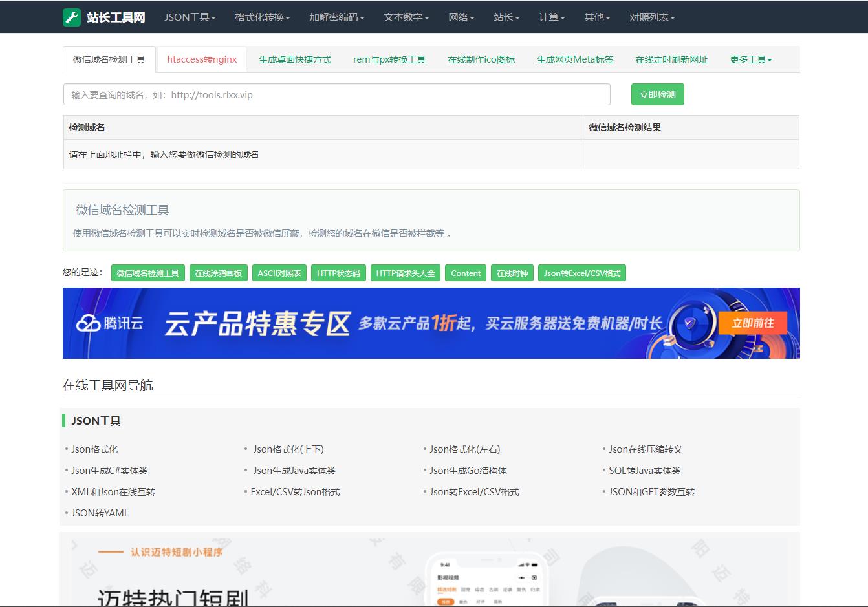
Task: Open the JSON转YAML link
Action: pos(100,513)
